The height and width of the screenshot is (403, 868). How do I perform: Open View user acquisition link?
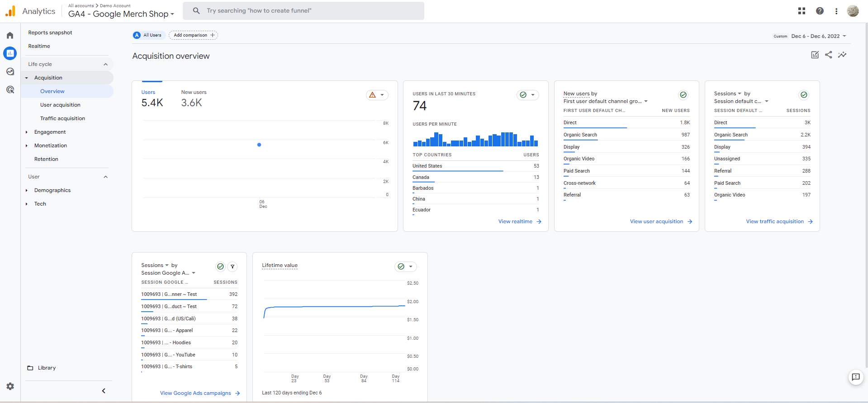click(x=661, y=221)
